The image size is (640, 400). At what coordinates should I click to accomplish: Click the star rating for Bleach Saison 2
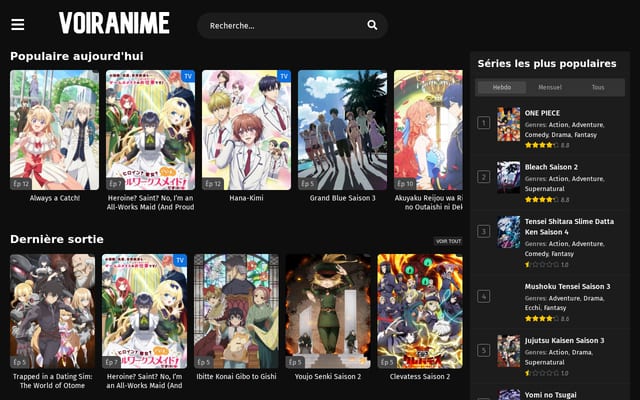(x=542, y=200)
